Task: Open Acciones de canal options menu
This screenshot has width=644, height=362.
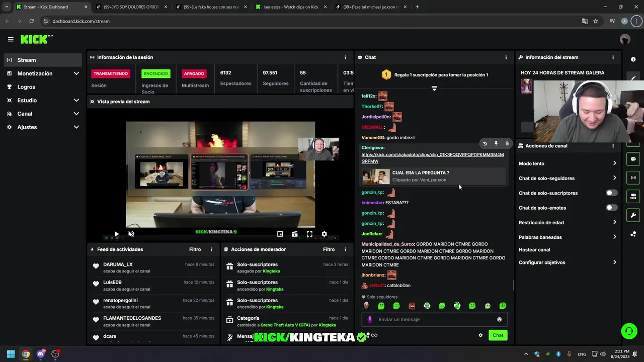Action: [613, 146]
